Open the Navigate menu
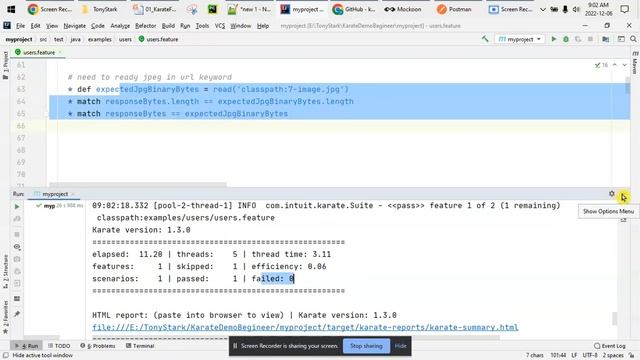The image size is (640, 360). [x=75, y=26]
